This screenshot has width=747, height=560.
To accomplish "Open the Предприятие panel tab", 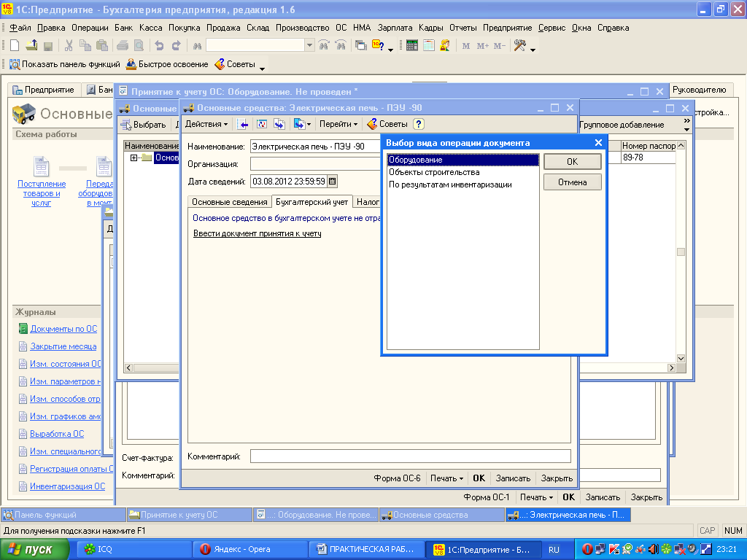I will [x=43, y=90].
